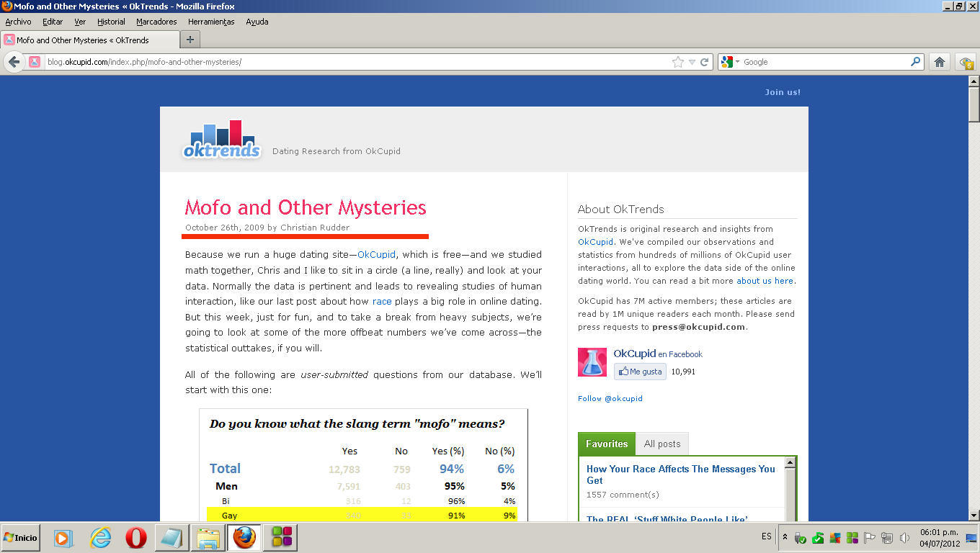Click the About OkTrends heading
Viewport: 980px width, 553px height.
[621, 210]
